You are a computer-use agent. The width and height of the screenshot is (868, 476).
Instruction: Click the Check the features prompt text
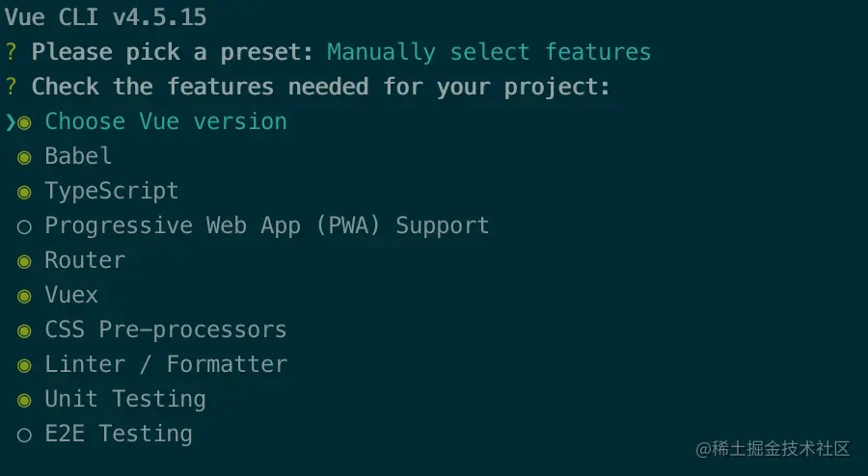321,87
